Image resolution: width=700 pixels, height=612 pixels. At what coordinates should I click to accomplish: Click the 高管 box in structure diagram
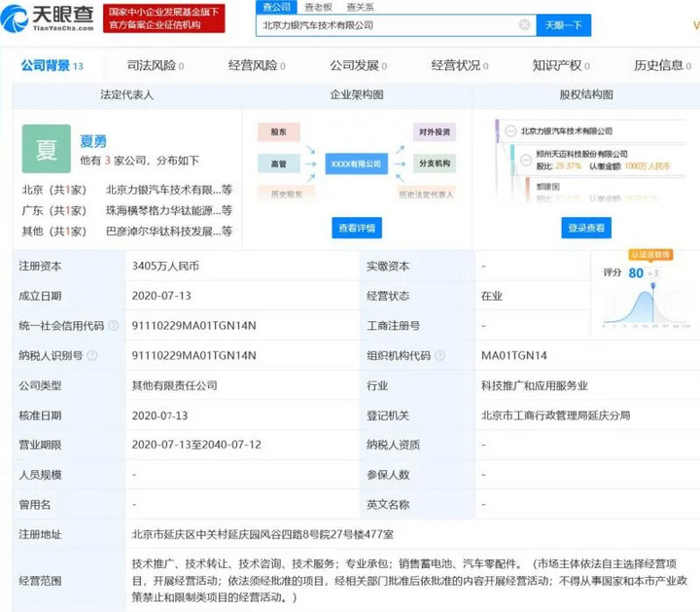pos(279,163)
